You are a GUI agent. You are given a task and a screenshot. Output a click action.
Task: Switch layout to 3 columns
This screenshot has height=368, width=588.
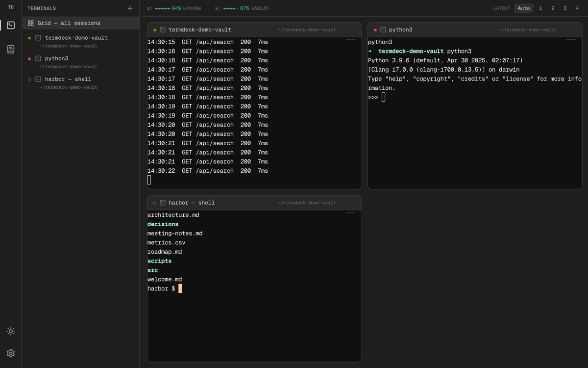click(x=565, y=8)
